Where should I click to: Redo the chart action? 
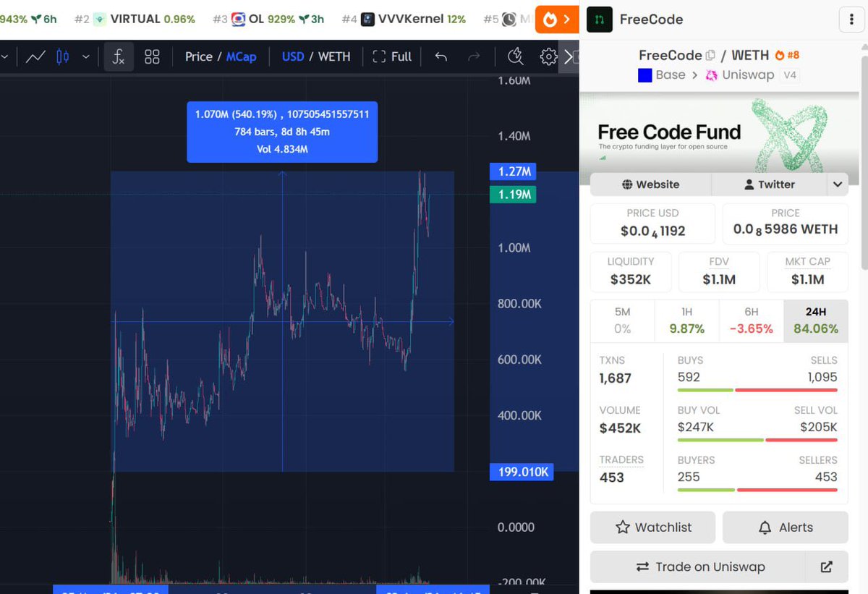[x=474, y=56]
